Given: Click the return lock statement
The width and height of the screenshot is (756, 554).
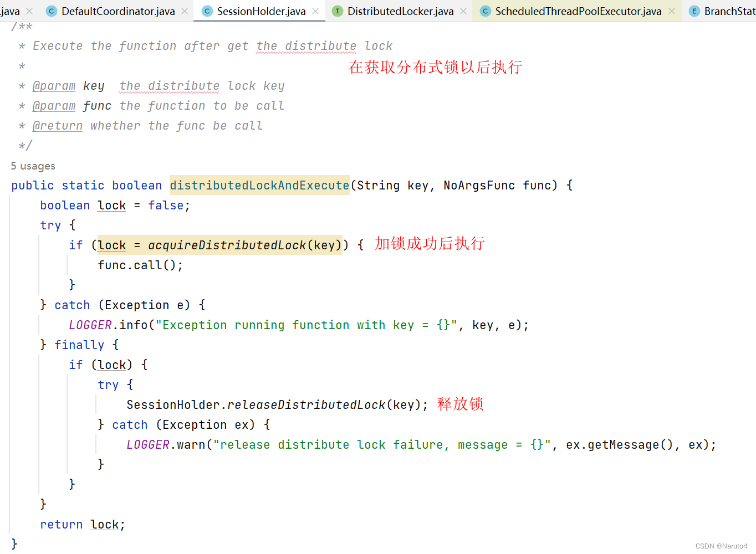Looking at the screenshot, I should tap(83, 524).
